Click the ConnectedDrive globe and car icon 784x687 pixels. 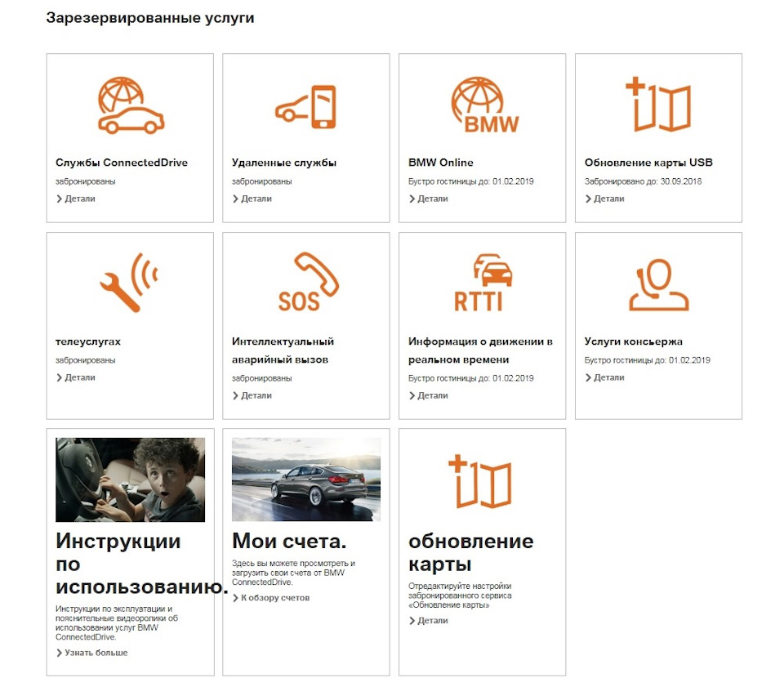coord(131,105)
